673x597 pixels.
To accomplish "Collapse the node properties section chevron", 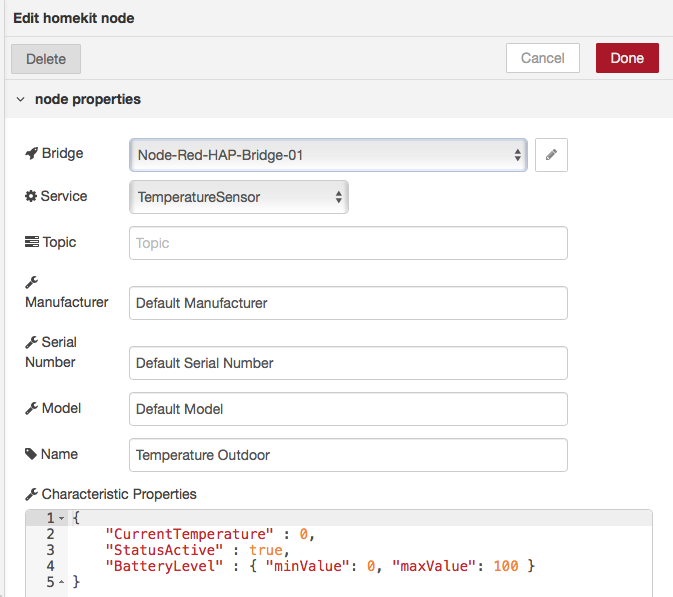I will [20, 100].
